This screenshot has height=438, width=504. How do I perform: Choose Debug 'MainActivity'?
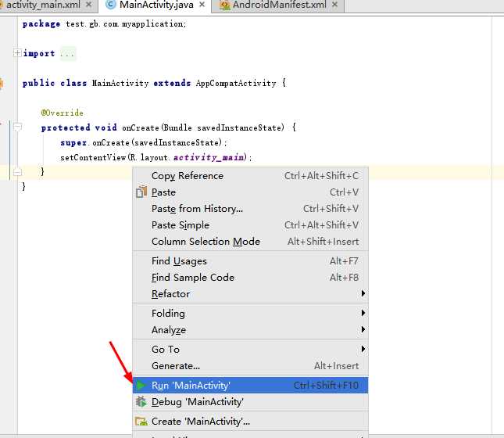(x=250, y=402)
